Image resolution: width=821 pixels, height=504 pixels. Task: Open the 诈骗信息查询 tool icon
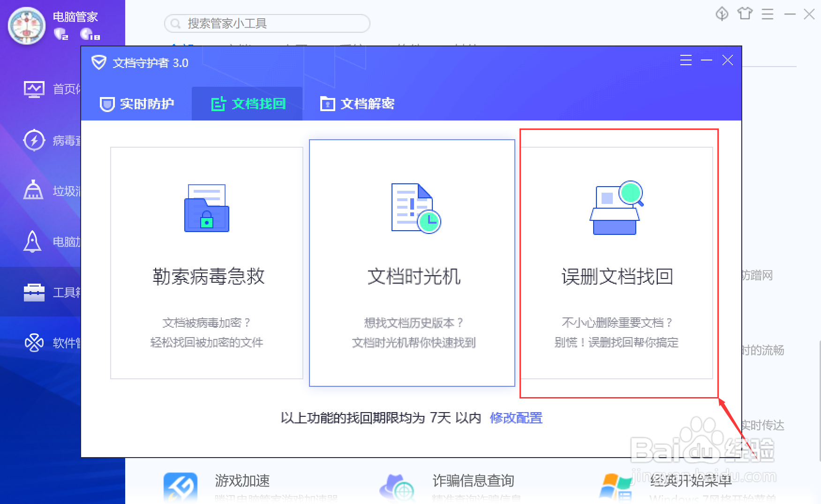[x=397, y=488]
